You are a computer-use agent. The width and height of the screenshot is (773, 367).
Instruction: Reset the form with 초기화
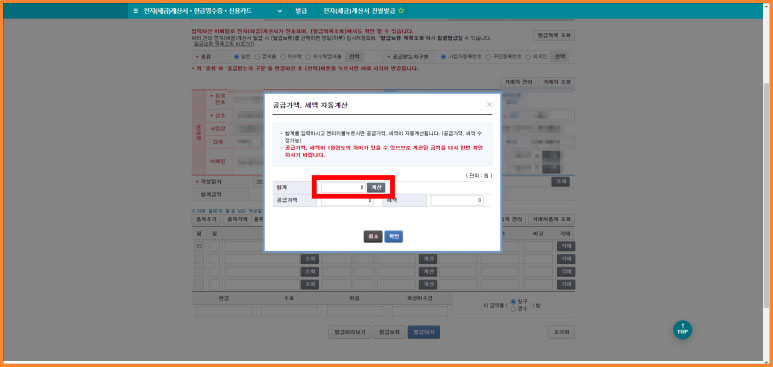point(561,332)
